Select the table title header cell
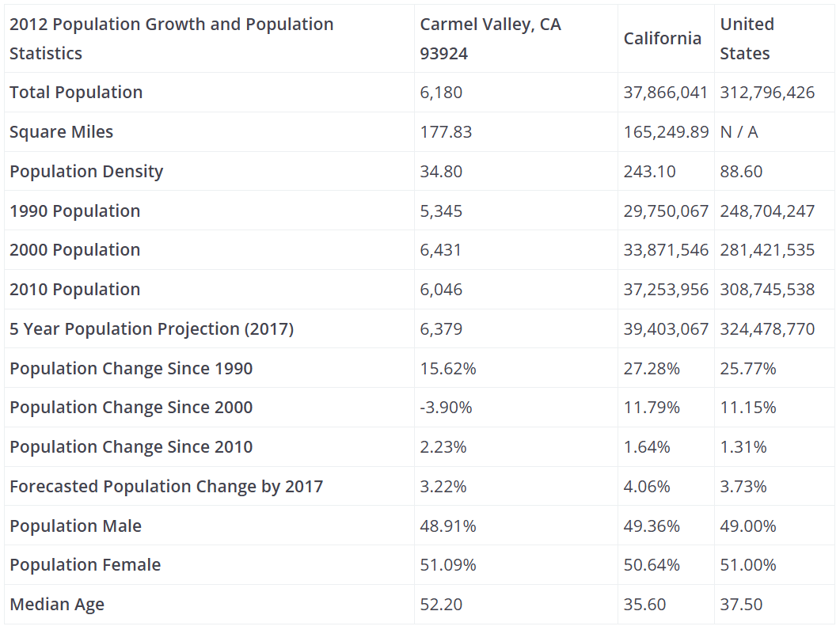Image resolution: width=840 pixels, height=630 pixels. coord(172,39)
